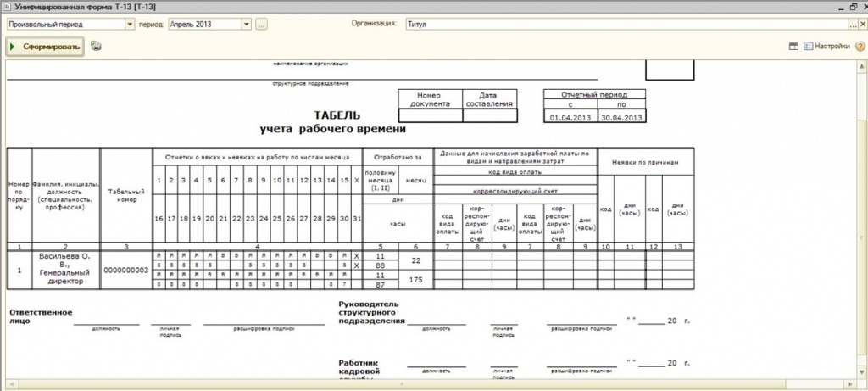Viewport: 868px width, 391px height.
Task: Click the report end date 30.04.2013 cell
Action: click(620, 117)
